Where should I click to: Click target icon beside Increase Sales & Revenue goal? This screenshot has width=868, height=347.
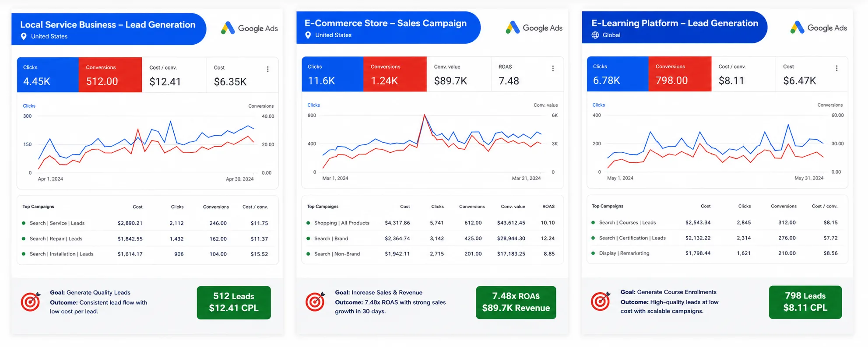(315, 301)
